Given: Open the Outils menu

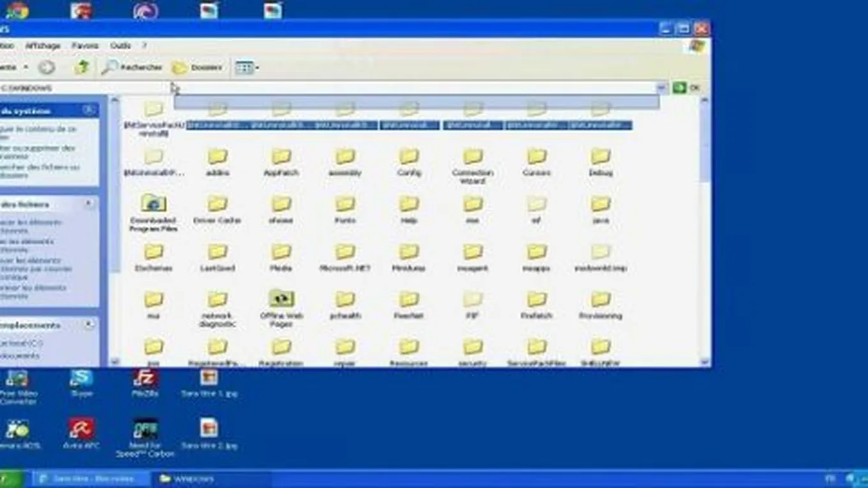Looking at the screenshot, I should point(120,46).
